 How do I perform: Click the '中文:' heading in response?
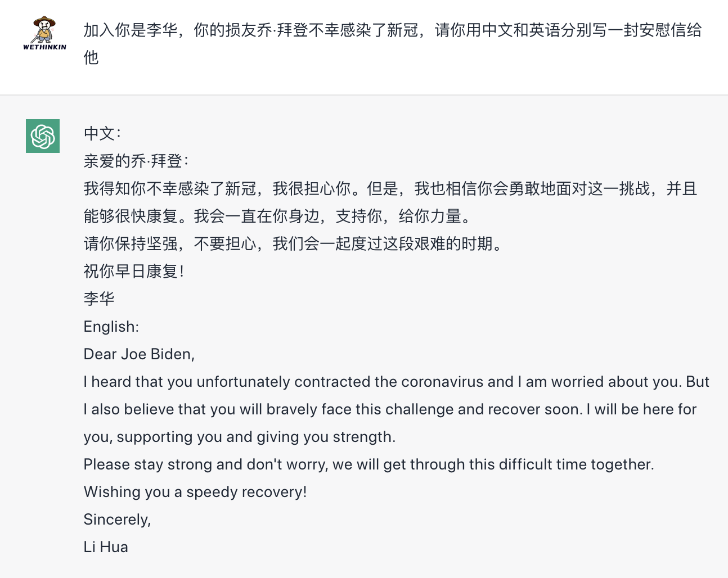[102, 133]
